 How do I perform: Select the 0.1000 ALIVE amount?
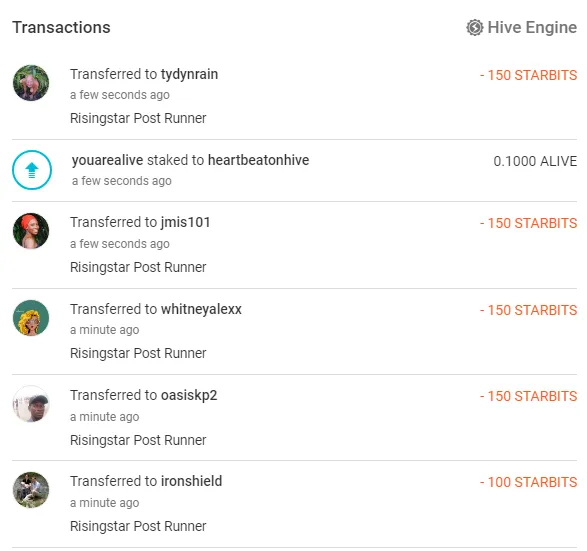pos(535,161)
